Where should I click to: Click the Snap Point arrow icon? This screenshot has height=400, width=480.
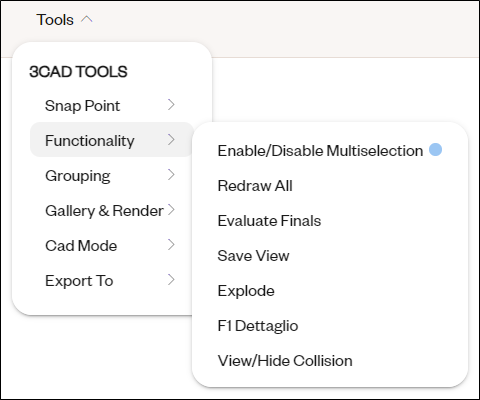point(171,105)
